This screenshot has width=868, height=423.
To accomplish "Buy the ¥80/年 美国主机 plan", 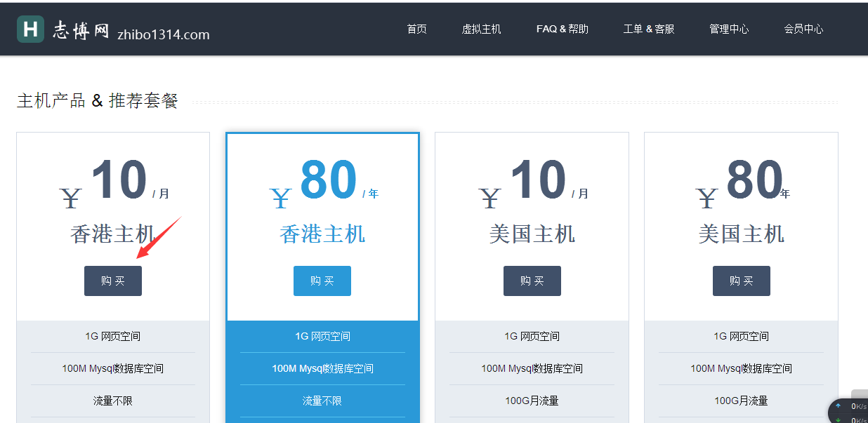I will [741, 281].
